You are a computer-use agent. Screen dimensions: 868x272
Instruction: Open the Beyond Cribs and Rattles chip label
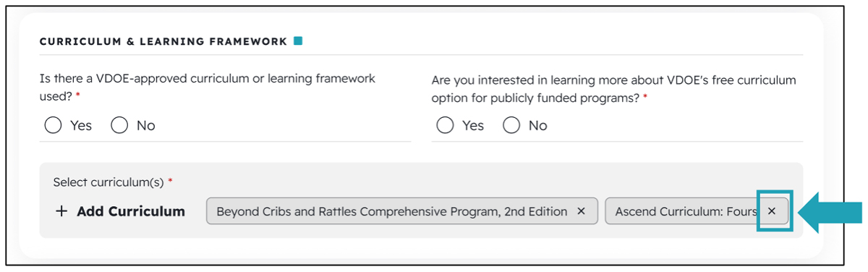tap(391, 211)
